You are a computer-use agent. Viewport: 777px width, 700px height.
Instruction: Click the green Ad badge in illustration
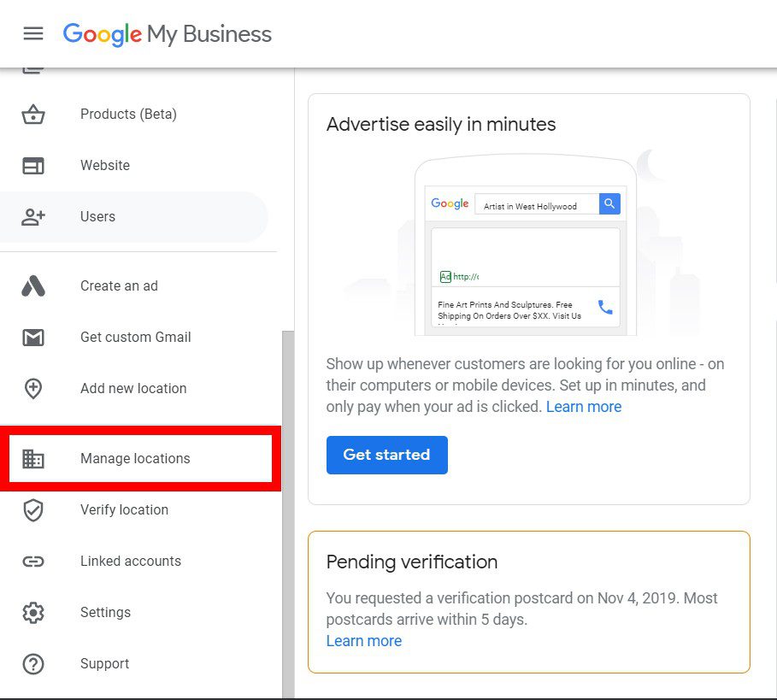(x=445, y=276)
